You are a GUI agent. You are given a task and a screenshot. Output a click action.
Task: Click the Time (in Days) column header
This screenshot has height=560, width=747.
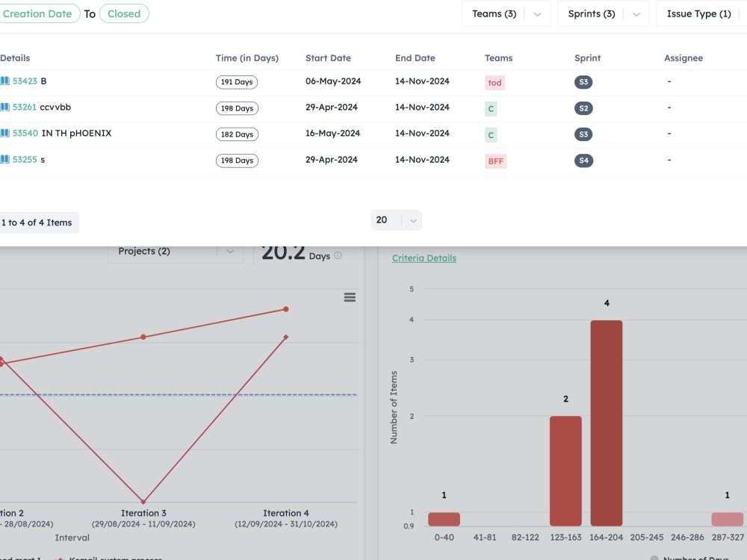247,58
